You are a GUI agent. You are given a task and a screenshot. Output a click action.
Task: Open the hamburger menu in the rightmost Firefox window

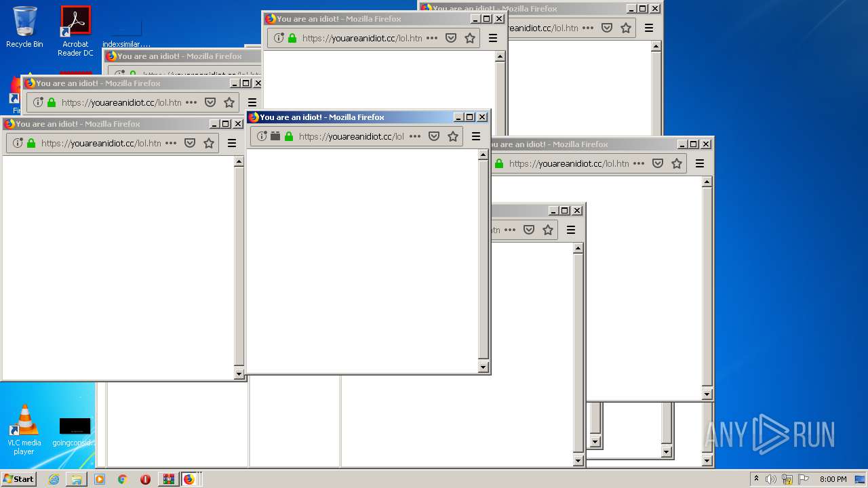pyautogui.click(x=700, y=163)
